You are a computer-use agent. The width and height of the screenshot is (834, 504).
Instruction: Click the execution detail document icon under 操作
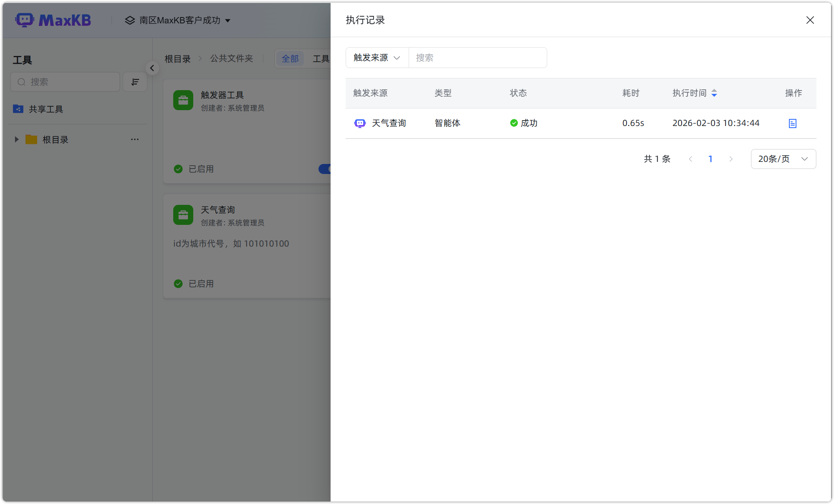pyautogui.click(x=792, y=123)
